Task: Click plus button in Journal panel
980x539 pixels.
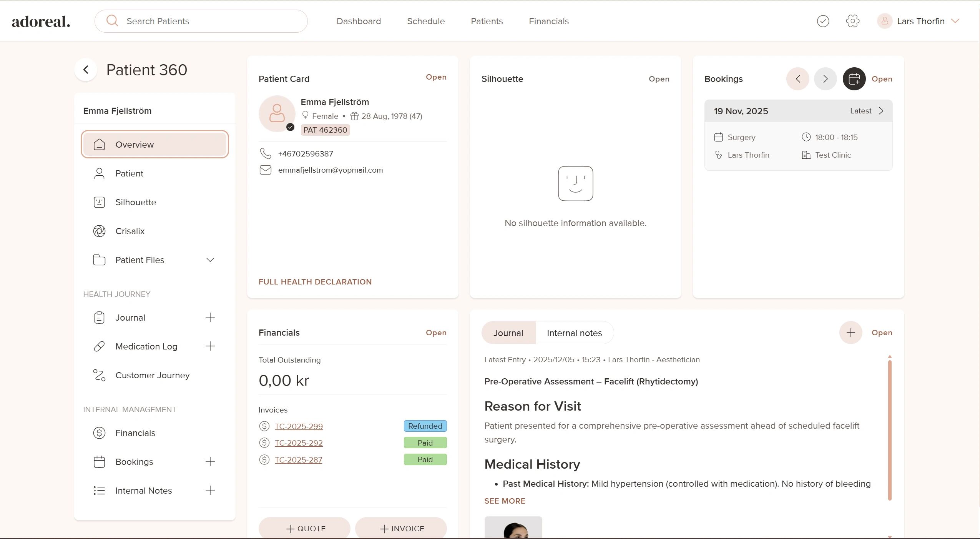Action: pyautogui.click(x=850, y=333)
